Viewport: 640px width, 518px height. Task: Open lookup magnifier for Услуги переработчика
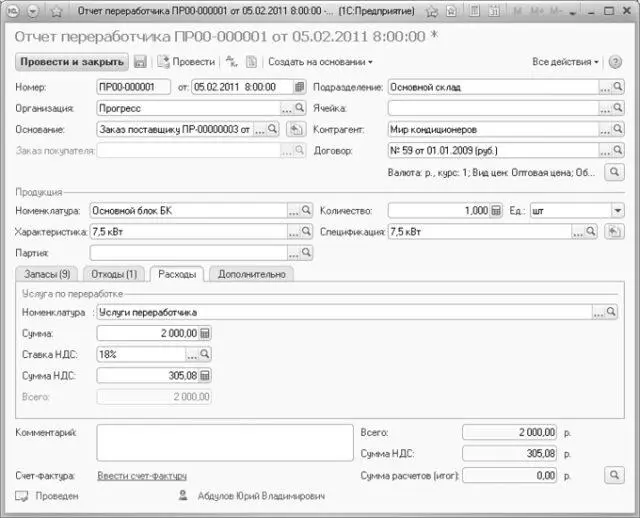611,312
